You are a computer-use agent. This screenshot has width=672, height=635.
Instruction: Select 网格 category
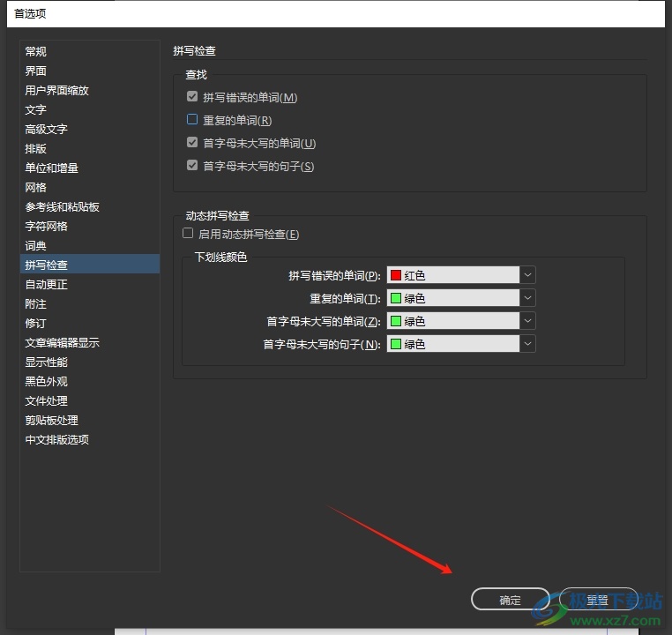tap(90, 187)
